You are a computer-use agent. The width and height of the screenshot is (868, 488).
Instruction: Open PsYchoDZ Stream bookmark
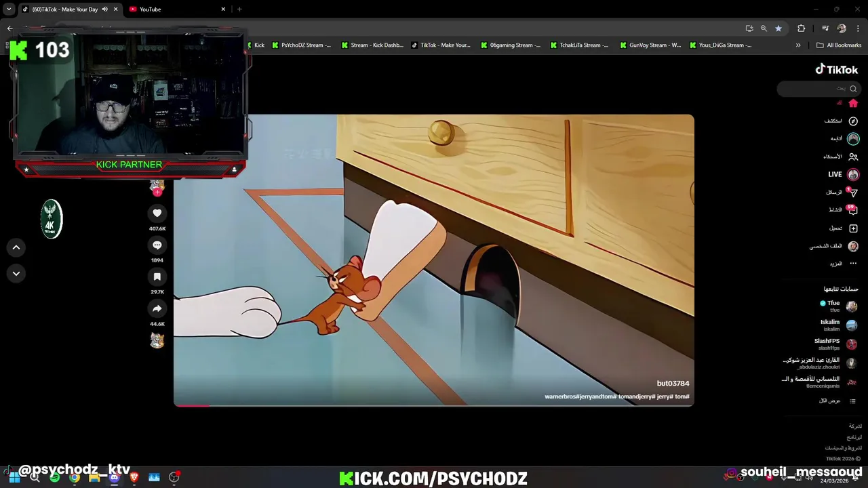pos(301,45)
